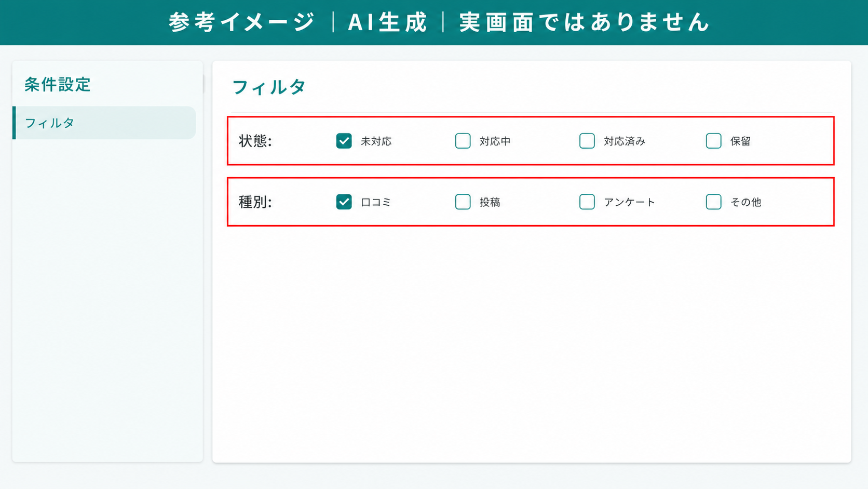Click the 状態: row label

pyautogui.click(x=255, y=141)
